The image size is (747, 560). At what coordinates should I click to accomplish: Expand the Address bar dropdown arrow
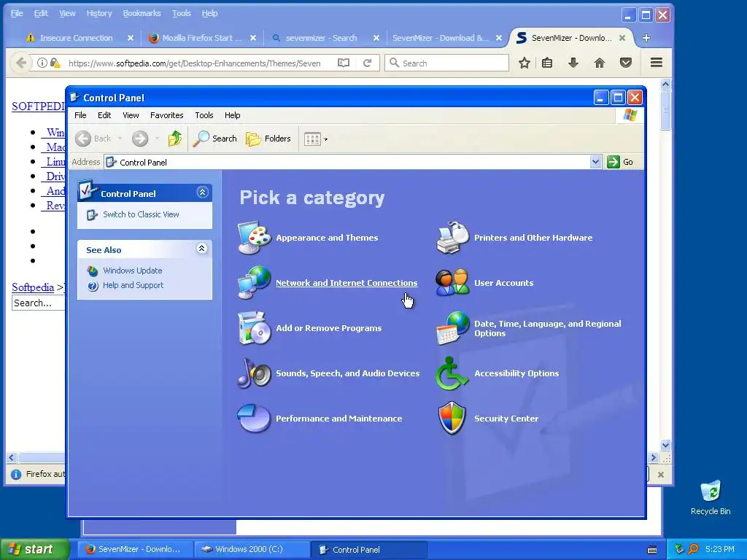pos(595,162)
